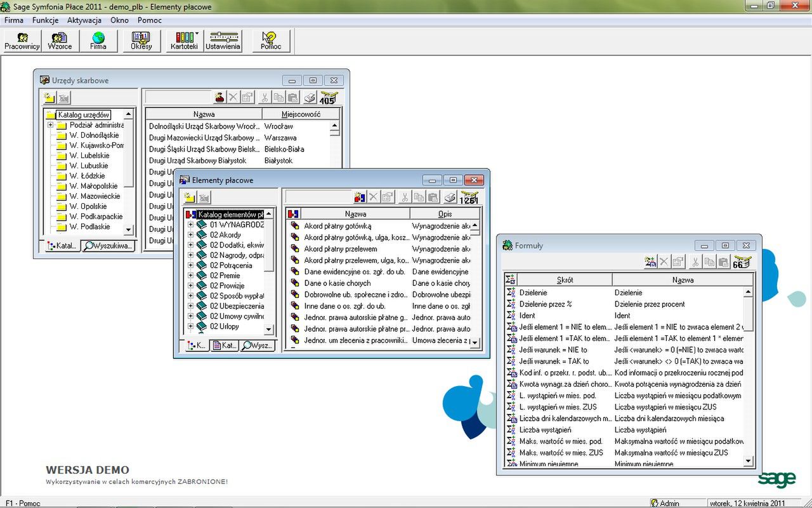
Task: Open the Firma menu
Action: pos(14,20)
